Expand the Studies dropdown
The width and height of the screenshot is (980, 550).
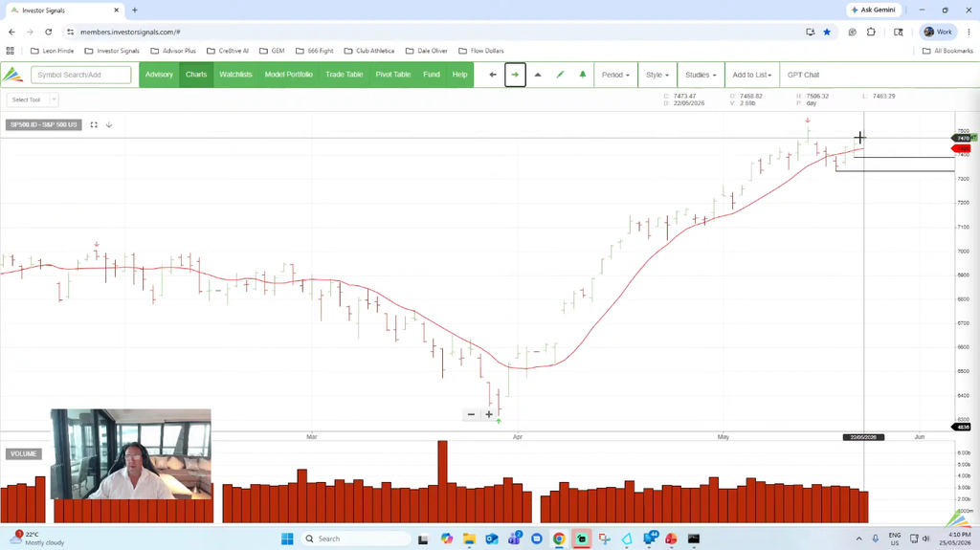pos(701,75)
